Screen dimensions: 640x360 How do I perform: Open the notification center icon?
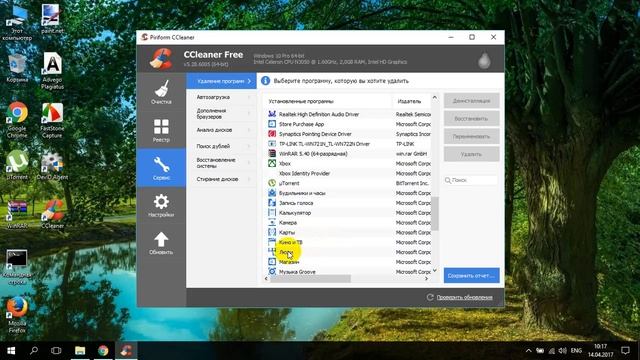pyautogui.click(x=625, y=351)
